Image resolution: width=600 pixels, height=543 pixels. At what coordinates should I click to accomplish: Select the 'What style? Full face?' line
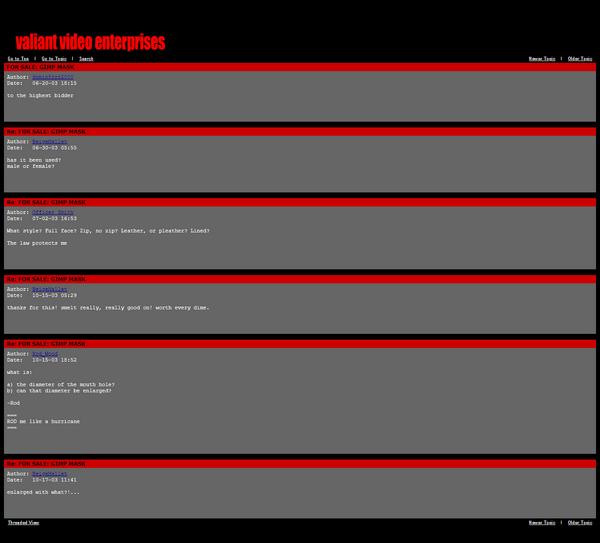point(108,231)
